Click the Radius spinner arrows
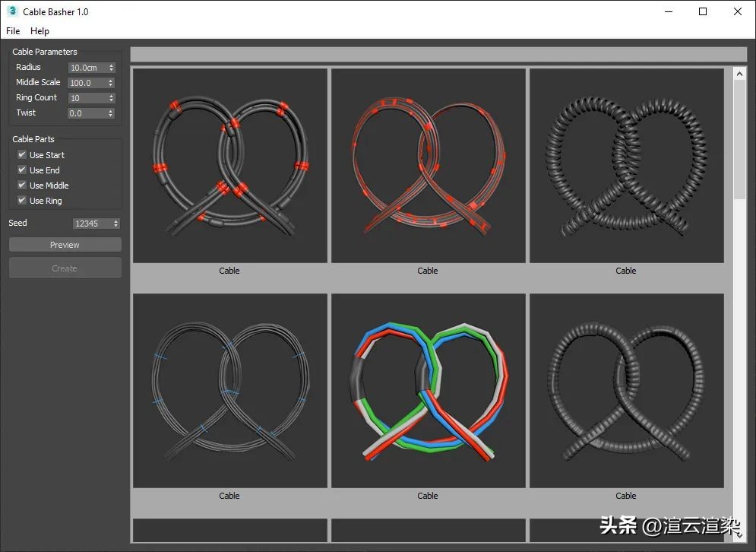 (x=111, y=68)
